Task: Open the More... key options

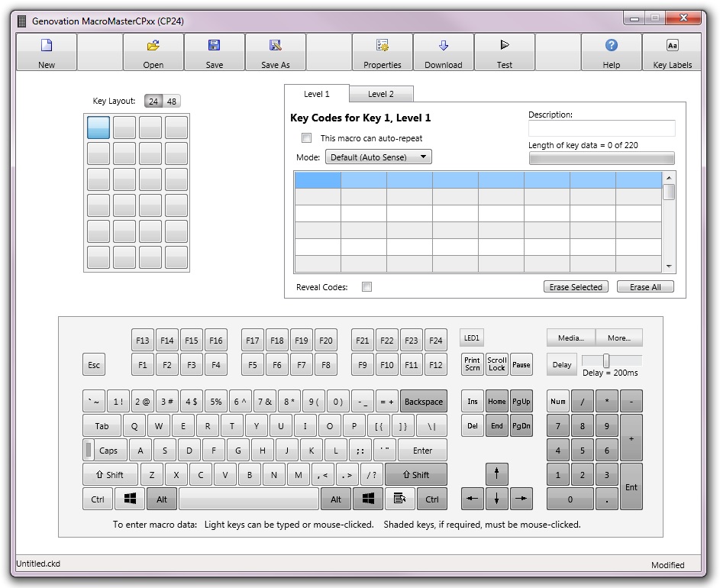Action: [x=618, y=338]
